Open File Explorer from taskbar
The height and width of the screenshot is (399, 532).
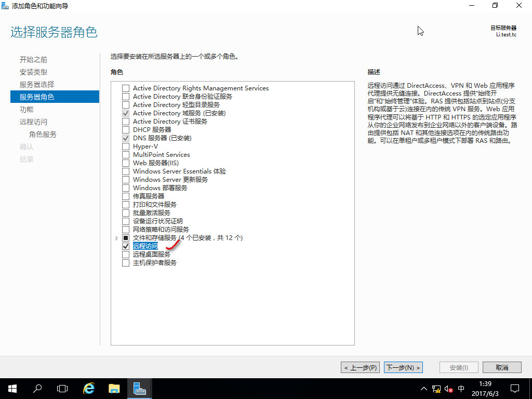(114, 389)
